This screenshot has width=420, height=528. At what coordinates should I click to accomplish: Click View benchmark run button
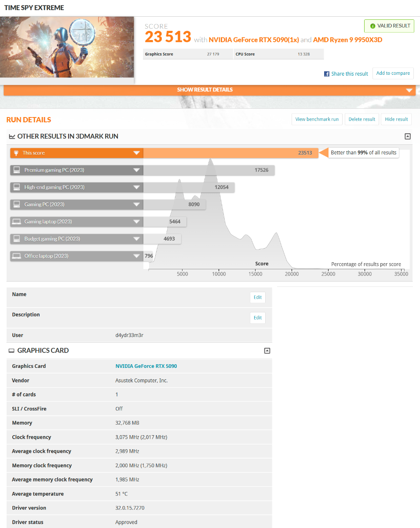pos(317,119)
